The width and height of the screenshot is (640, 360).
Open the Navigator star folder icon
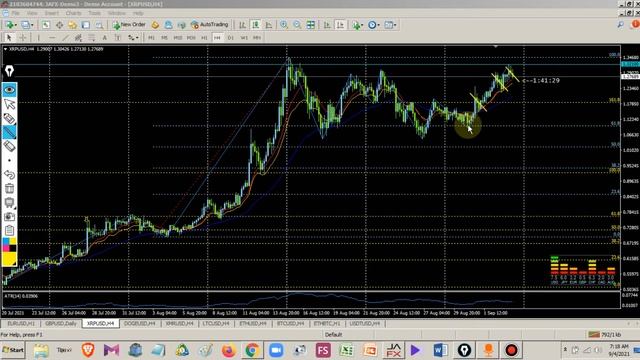point(72,25)
